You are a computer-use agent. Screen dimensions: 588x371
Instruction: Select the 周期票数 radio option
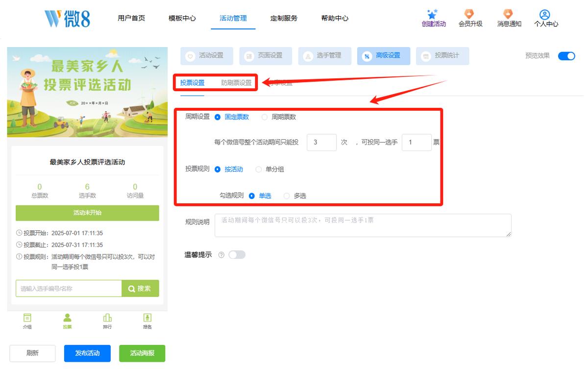click(265, 117)
